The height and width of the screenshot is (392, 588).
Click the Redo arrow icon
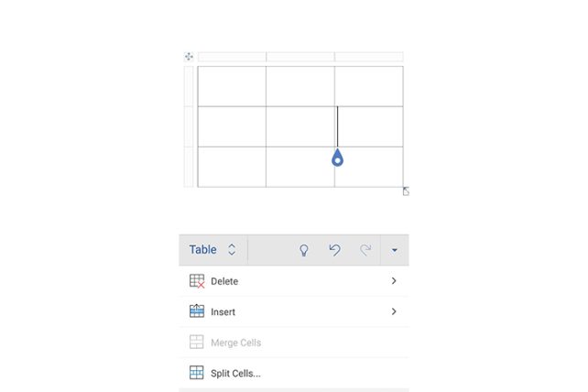click(365, 250)
